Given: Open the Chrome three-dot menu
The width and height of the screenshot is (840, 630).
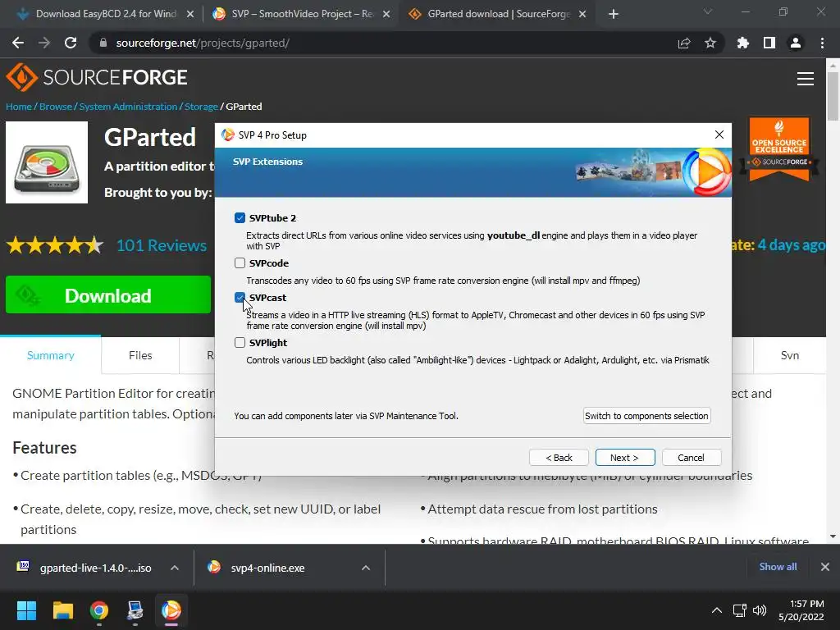Looking at the screenshot, I should pyautogui.click(x=822, y=43).
